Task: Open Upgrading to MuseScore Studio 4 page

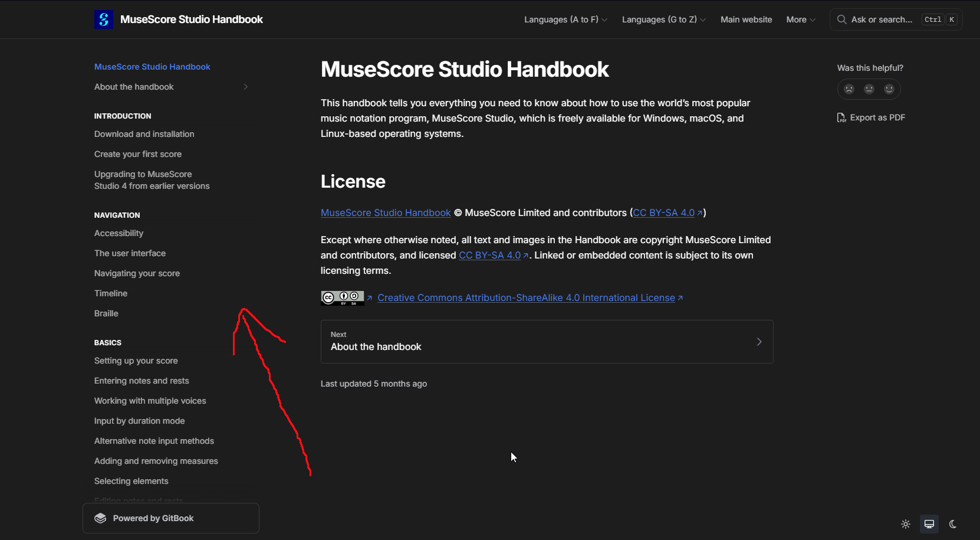Action: (x=152, y=180)
